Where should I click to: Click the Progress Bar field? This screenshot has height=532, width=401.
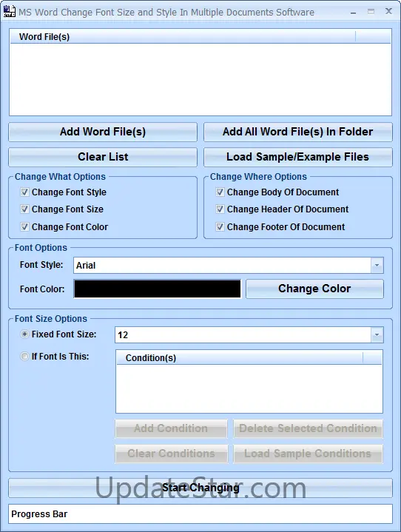click(200, 514)
